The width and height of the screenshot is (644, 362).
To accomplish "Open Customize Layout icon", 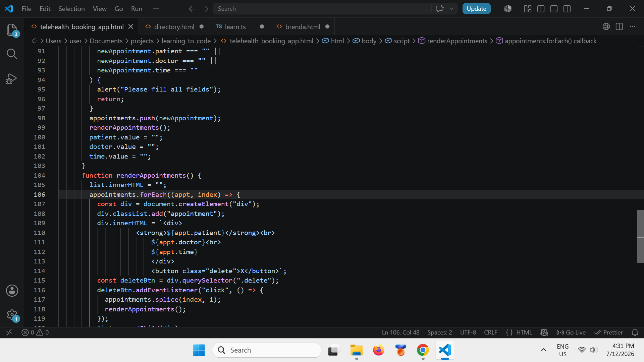I will (x=528, y=9).
